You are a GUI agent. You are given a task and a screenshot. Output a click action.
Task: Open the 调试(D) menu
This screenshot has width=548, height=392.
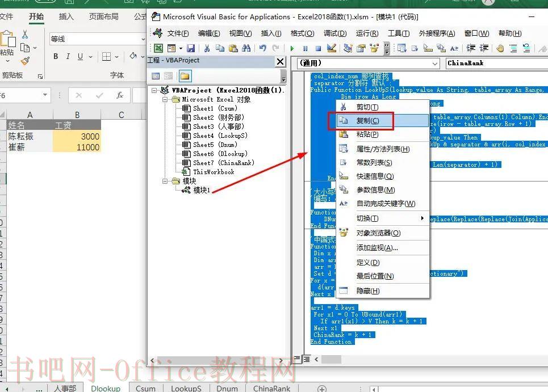[335, 33]
